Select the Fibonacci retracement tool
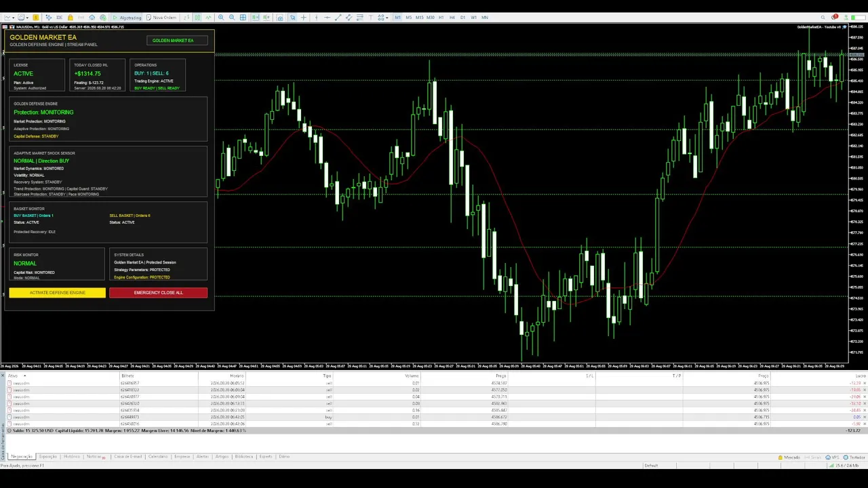This screenshot has width=868, height=488. tap(360, 18)
